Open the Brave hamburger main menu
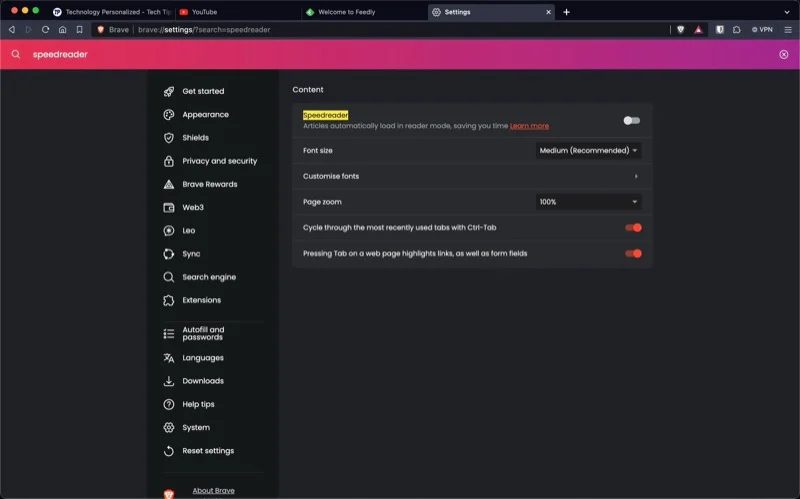The image size is (800, 499). 788,30
